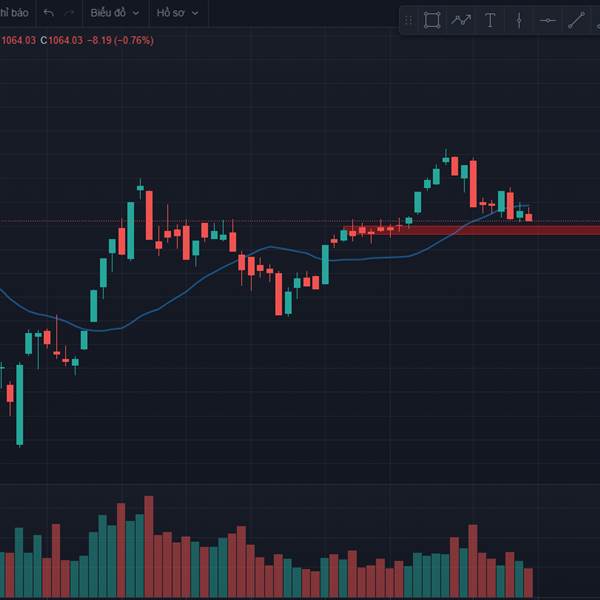Select the Rectangle drawing tool
600x600 pixels.
(x=432, y=20)
